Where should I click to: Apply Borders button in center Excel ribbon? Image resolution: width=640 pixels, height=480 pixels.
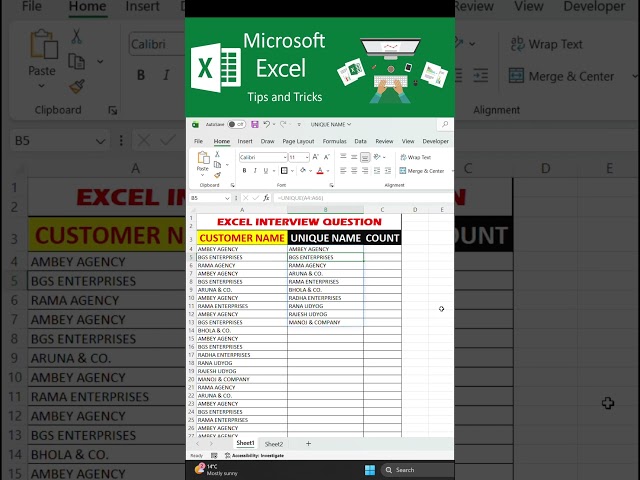(x=284, y=171)
